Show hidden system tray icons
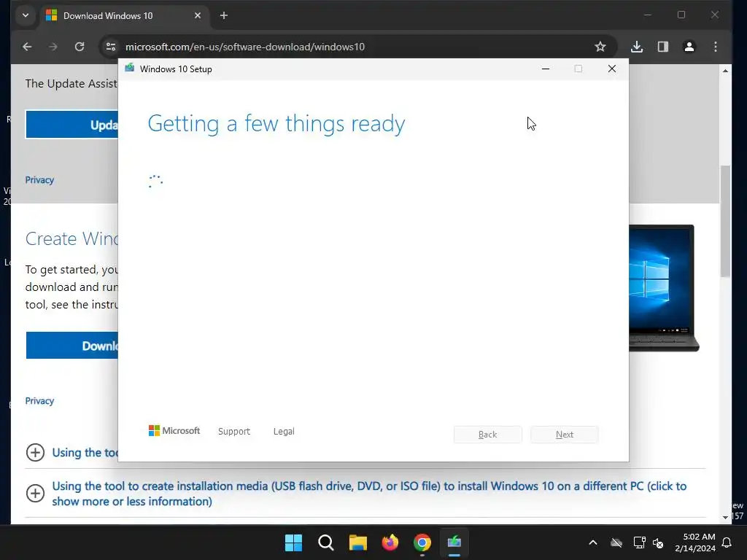This screenshot has width=747, height=560. (x=592, y=542)
